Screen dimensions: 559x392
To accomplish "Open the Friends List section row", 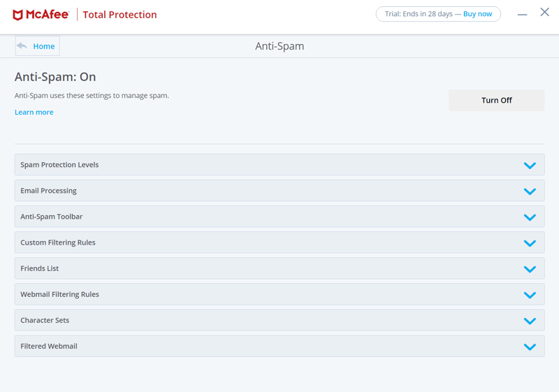I will 279,268.
